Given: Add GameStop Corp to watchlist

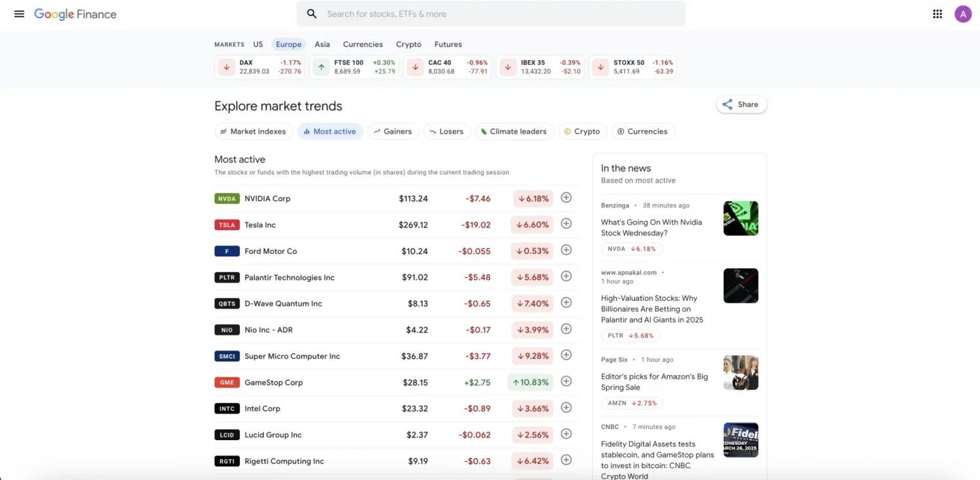Looking at the screenshot, I should tap(566, 381).
